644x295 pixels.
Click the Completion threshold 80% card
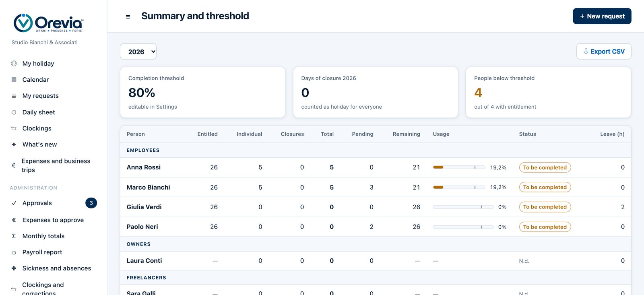pyautogui.click(x=203, y=92)
